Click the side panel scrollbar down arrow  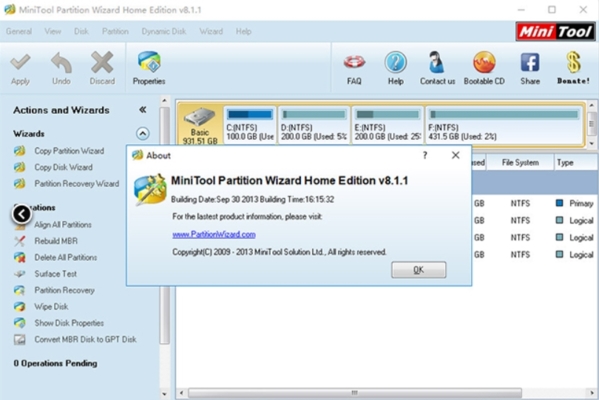(x=164, y=394)
